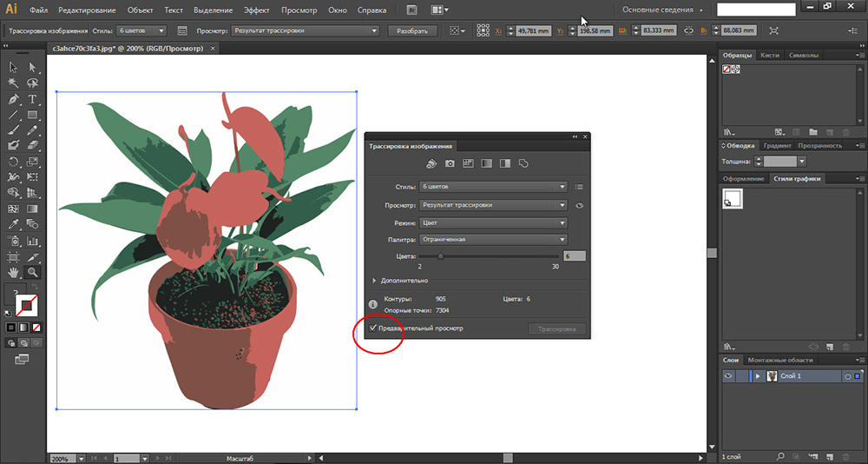Screen dimensions: 868x464
Task: Toggle the eye icon beside Просмотр dropdown
Action: (x=579, y=206)
